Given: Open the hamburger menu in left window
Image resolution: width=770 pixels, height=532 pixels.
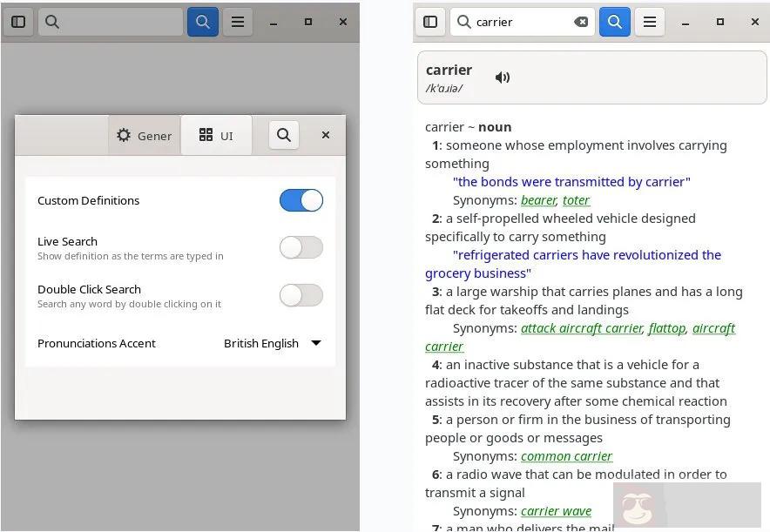Looking at the screenshot, I should (238, 21).
